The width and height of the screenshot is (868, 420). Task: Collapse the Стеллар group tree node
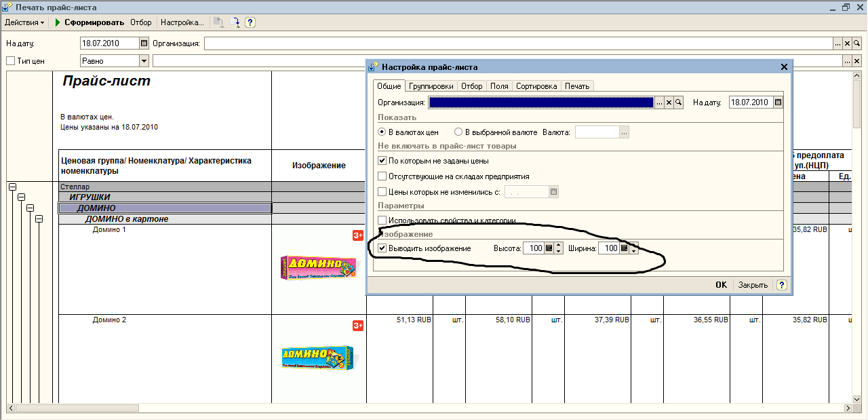click(12, 187)
